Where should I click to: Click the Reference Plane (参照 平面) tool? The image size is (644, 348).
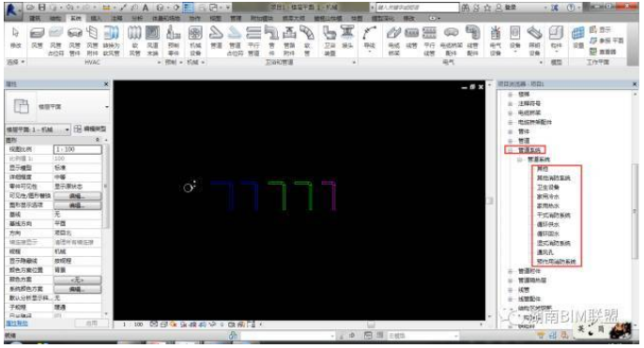606,40
